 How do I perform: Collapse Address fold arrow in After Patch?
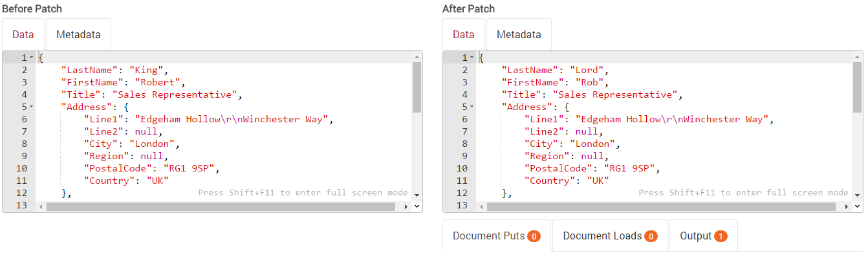click(472, 107)
